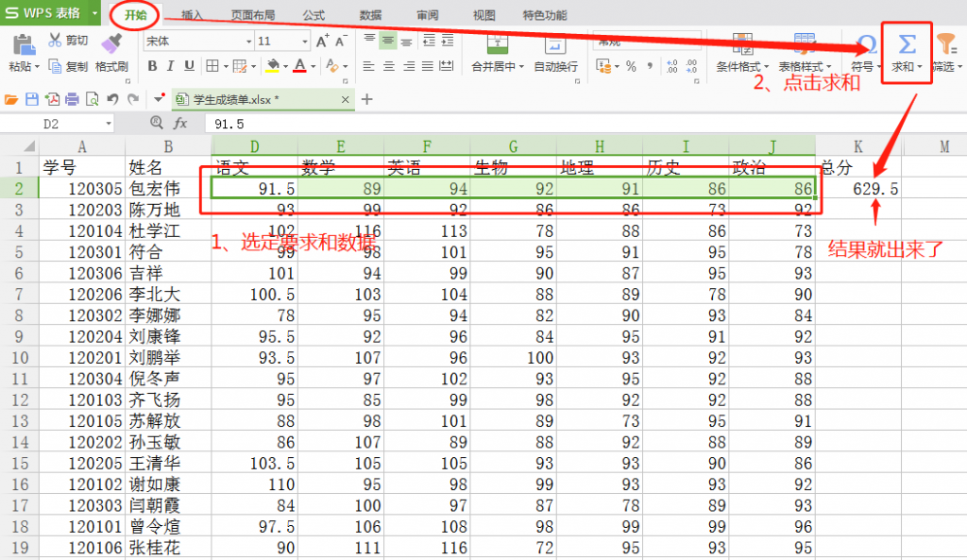Image resolution: width=967 pixels, height=560 pixels.
Task: Cut selection with the 剪切 scissors
Action: pos(68,41)
